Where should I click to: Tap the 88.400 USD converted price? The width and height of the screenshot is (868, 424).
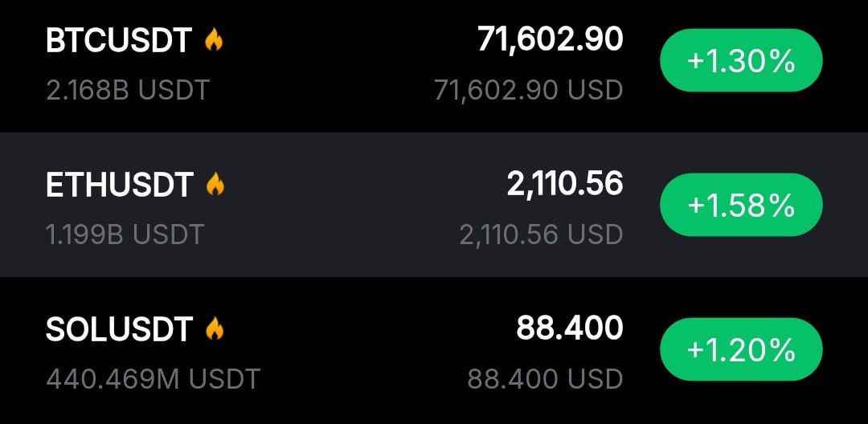coord(545,378)
